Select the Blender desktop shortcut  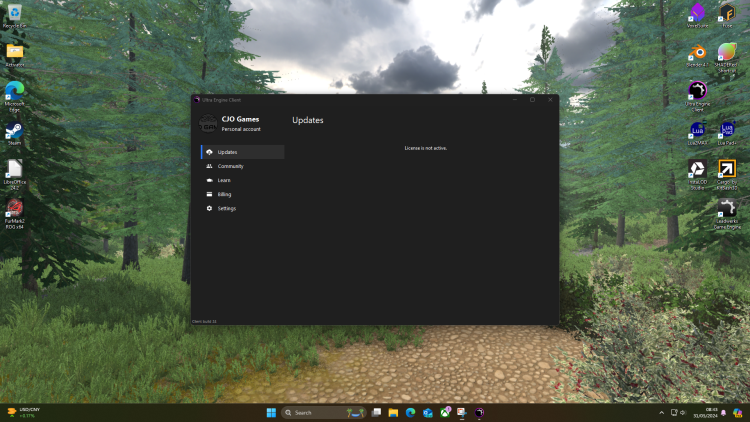(697, 54)
